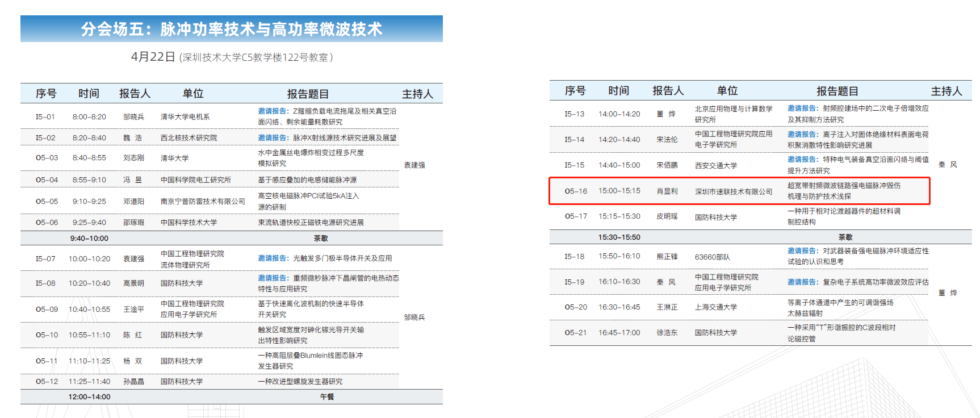Click host name 邹晓兵 in 主持人 column
980x418 pixels.
(x=414, y=317)
